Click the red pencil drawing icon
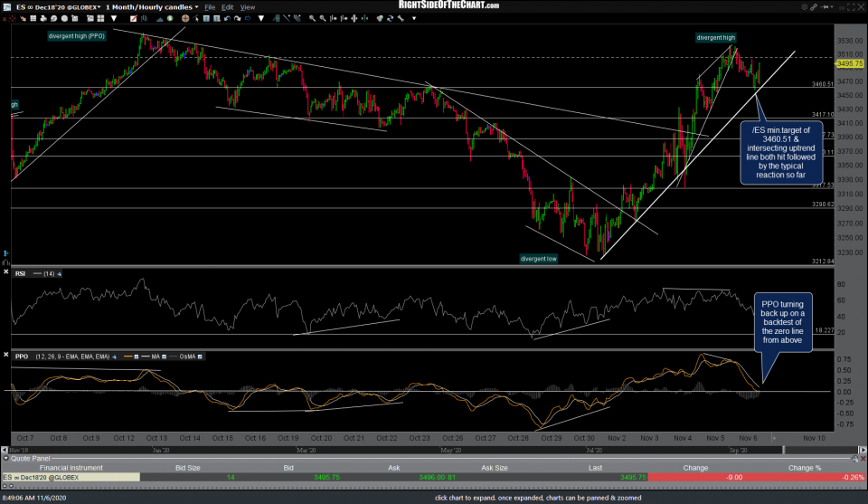The height and width of the screenshot is (504, 868). click(134, 18)
